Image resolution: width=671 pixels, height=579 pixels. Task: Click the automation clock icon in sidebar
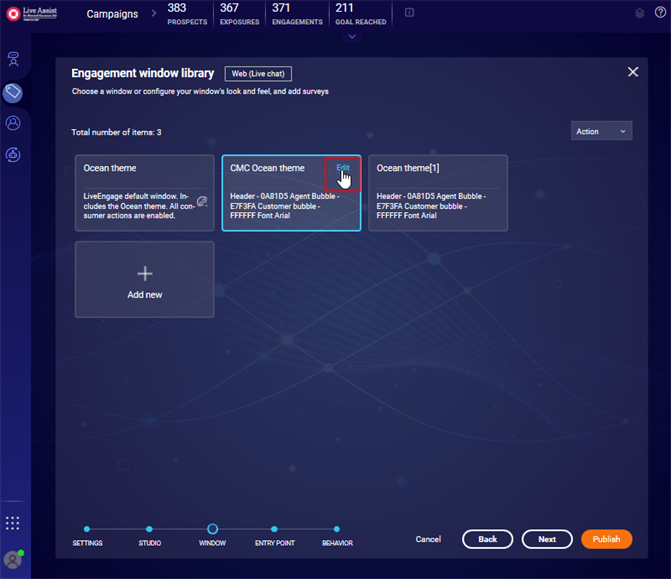[14, 154]
